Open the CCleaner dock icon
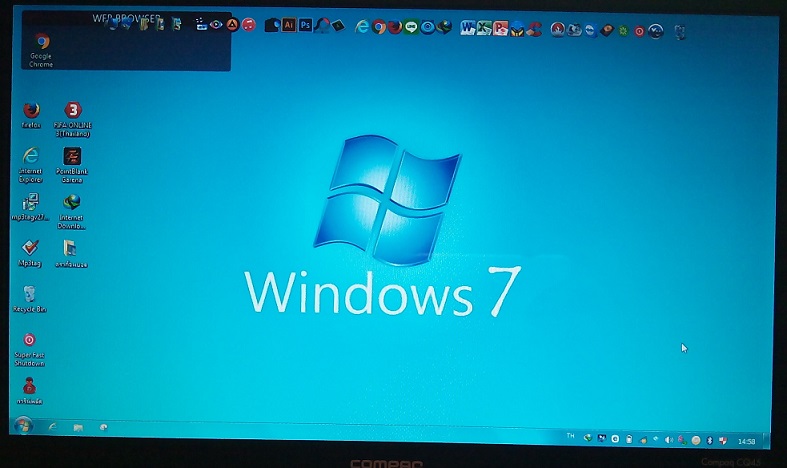 click(x=534, y=29)
